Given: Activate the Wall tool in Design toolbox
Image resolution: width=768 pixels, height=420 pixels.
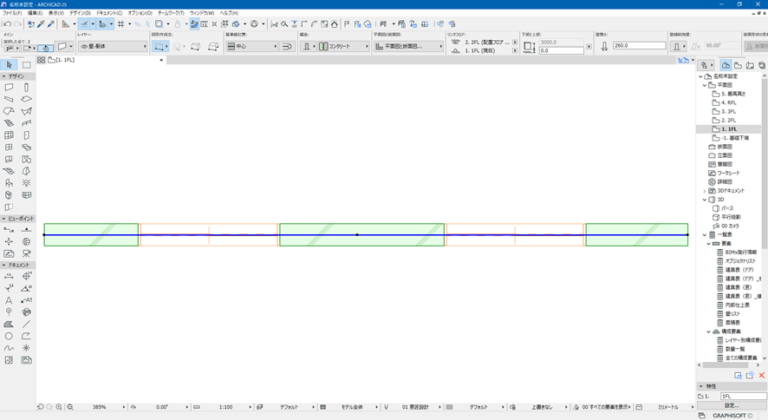Looking at the screenshot, I should pos(9,87).
